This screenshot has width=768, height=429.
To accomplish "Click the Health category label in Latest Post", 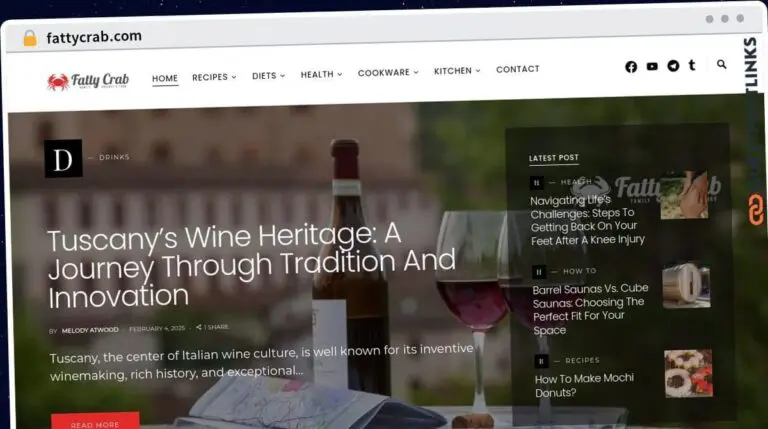I will tap(576, 182).
